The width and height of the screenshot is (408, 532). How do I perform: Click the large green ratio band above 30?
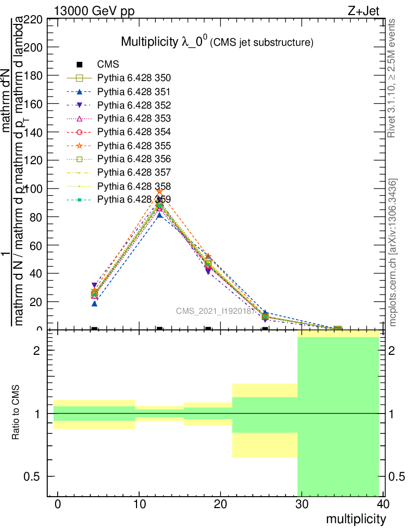click(x=338, y=417)
